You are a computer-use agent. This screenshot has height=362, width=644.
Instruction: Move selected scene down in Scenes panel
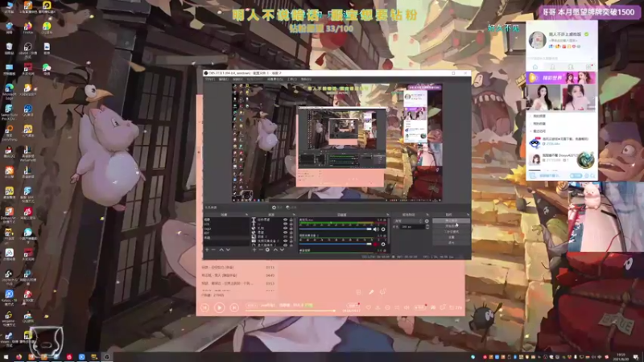(228, 250)
